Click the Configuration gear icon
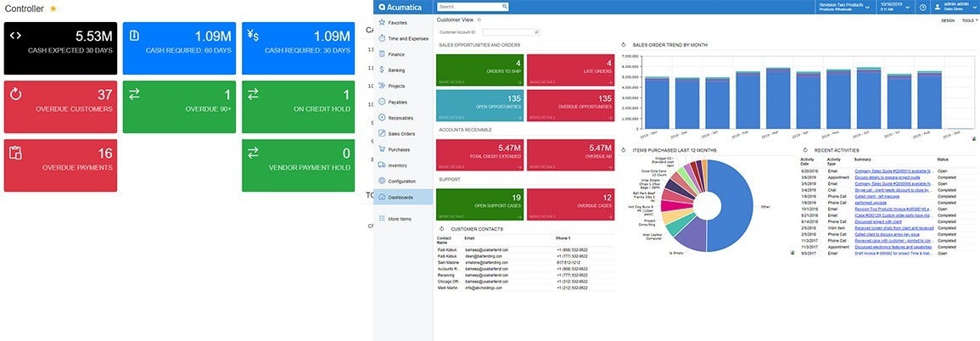This screenshot has width=980, height=341. (x=382, y=181)
